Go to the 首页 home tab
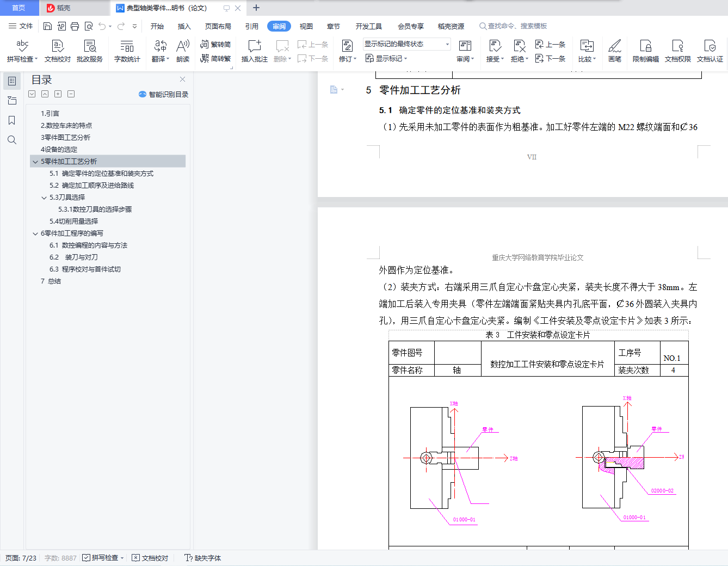Screen dimensions: 728x566 tap(19, 8)
